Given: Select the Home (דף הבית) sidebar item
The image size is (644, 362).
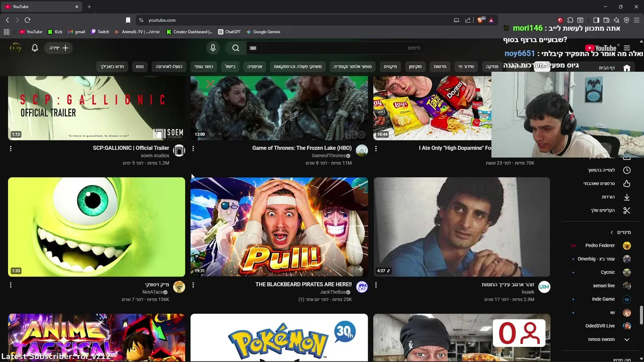Looking at the screenshot, I should [615, 68].
